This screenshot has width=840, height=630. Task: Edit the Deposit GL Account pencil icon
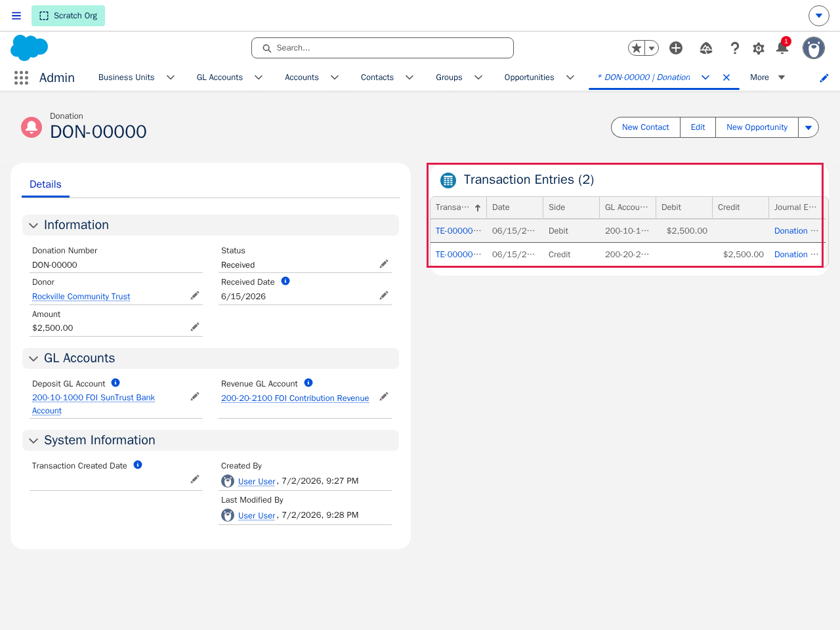[x=195, y=396]
